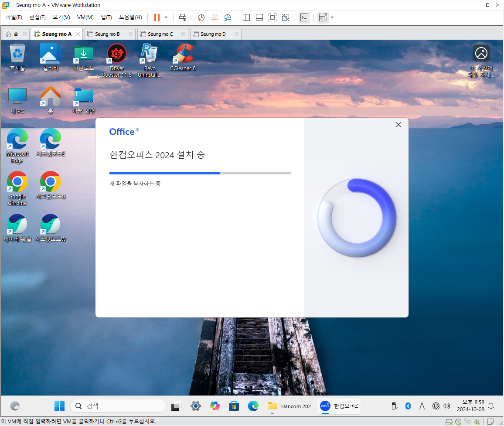Open the 편집(E) menu
The height and width of the screenshot is (426, 504).
[x=37, y=17]
